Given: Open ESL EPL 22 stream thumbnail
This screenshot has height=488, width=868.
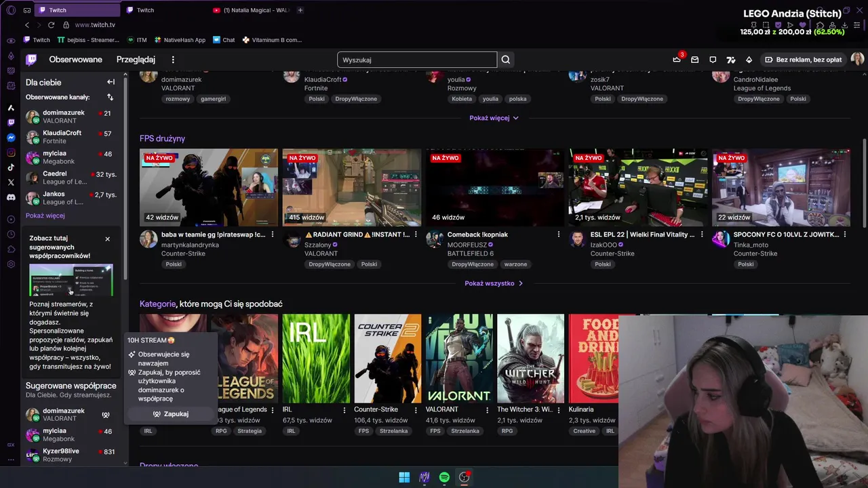Looking at the screenshot, I should tap(637, 188).
